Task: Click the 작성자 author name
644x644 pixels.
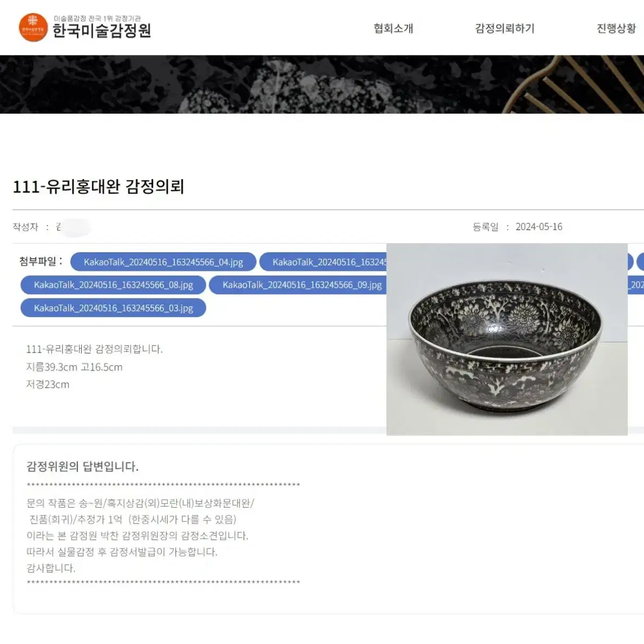Action: pos(73,227)
